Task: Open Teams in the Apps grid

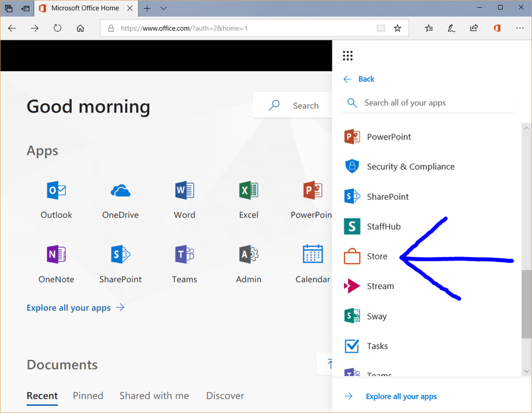Action: point(184,255)
